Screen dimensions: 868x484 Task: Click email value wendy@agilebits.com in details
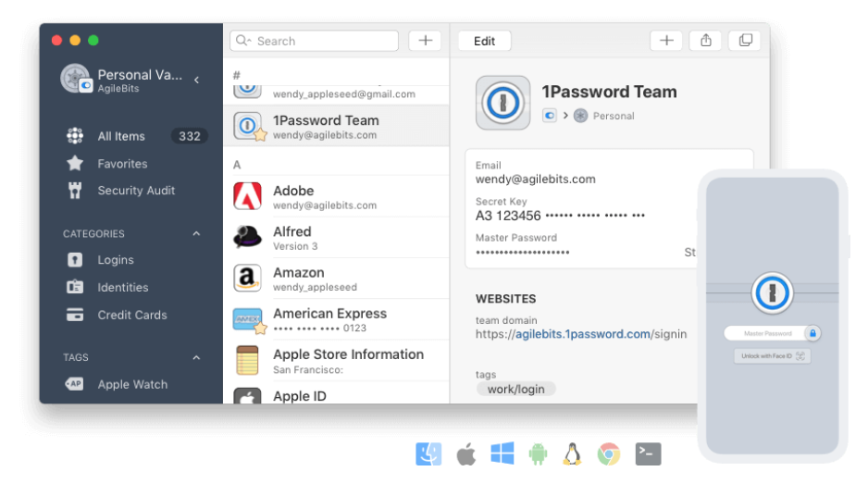[535, 180]
